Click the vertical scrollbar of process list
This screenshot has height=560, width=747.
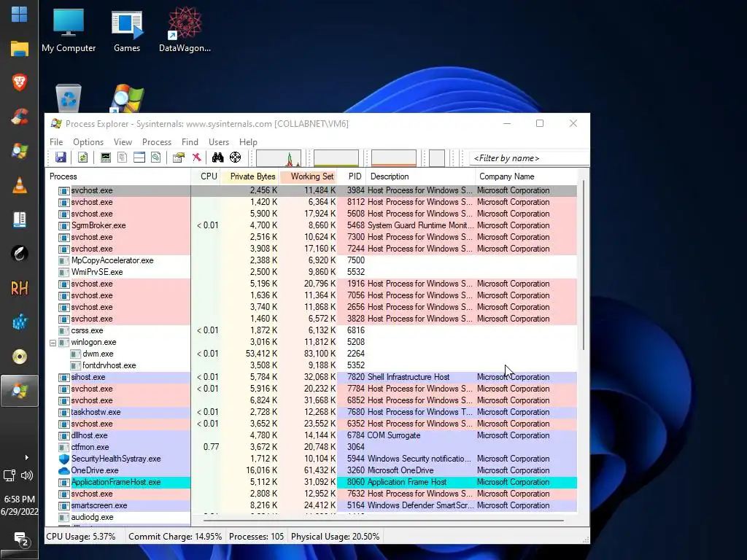click(583, 265)
